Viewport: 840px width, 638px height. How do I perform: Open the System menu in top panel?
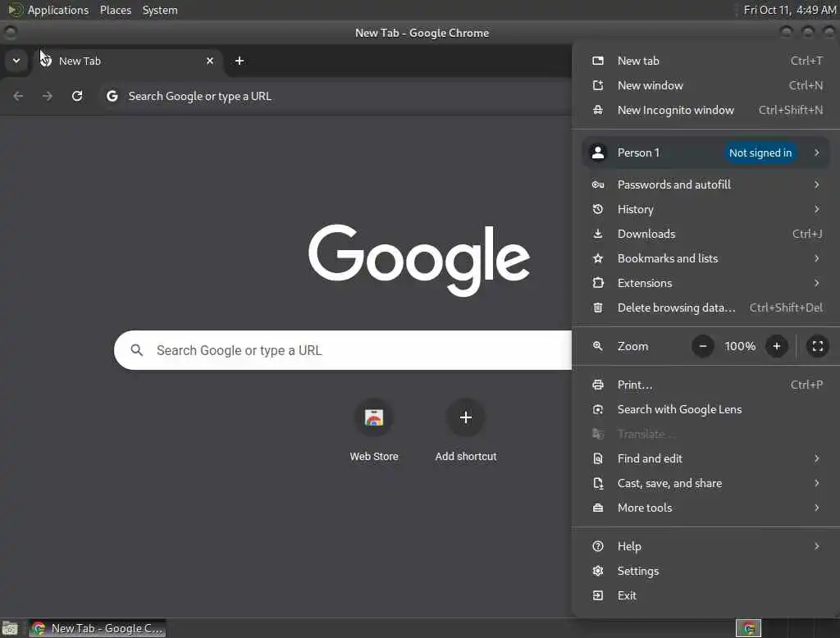tap(160, 10)
